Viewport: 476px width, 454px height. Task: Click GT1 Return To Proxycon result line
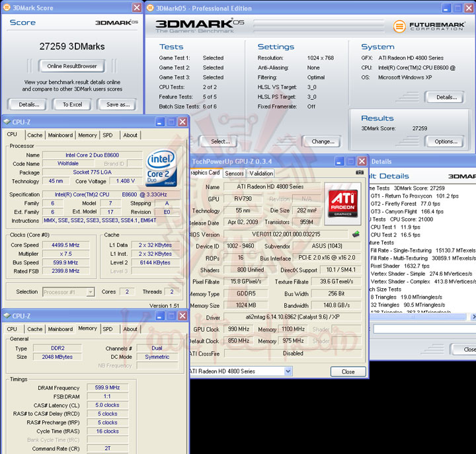pos(415,196)
